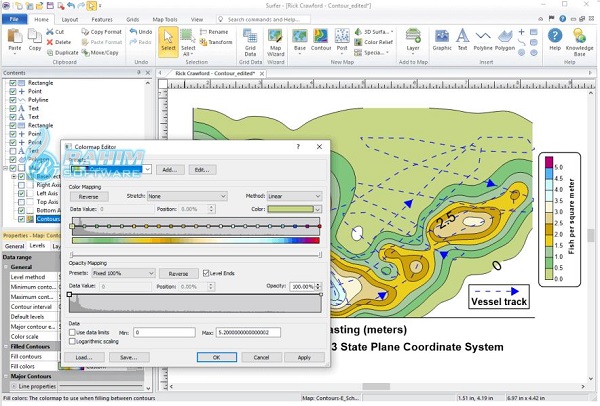Image resolution: width=600 pixels, height=406 pixels.
Task: Click the Add... preset button
Action: [x=170, y=170]
